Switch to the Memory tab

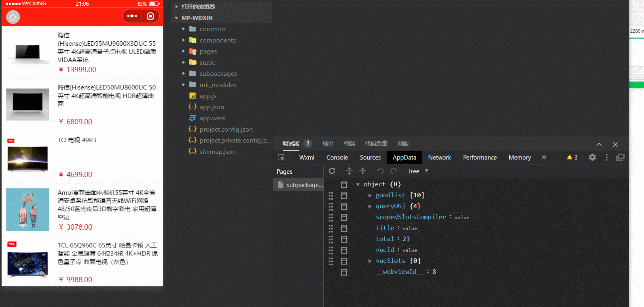point(520,157)
